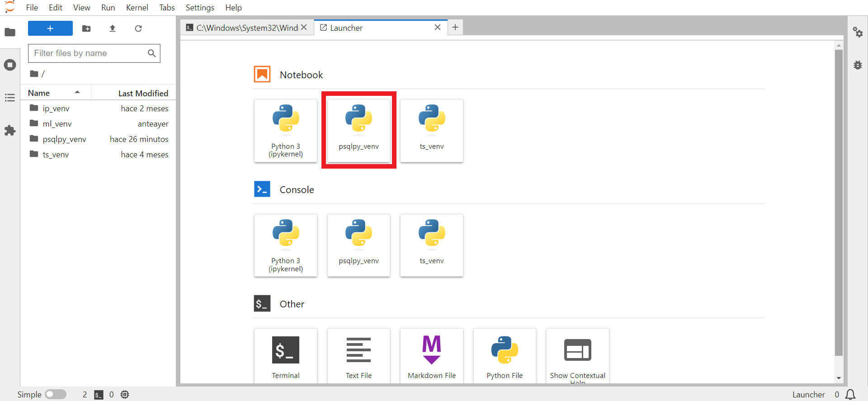Refresh the file browser listing
868x401 pixels.
pos(138,28)
